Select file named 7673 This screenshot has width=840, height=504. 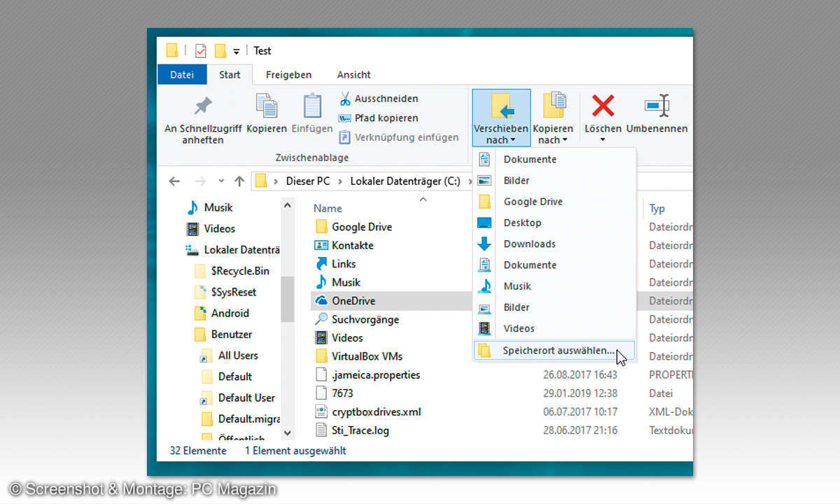click(x=334, y=393)
